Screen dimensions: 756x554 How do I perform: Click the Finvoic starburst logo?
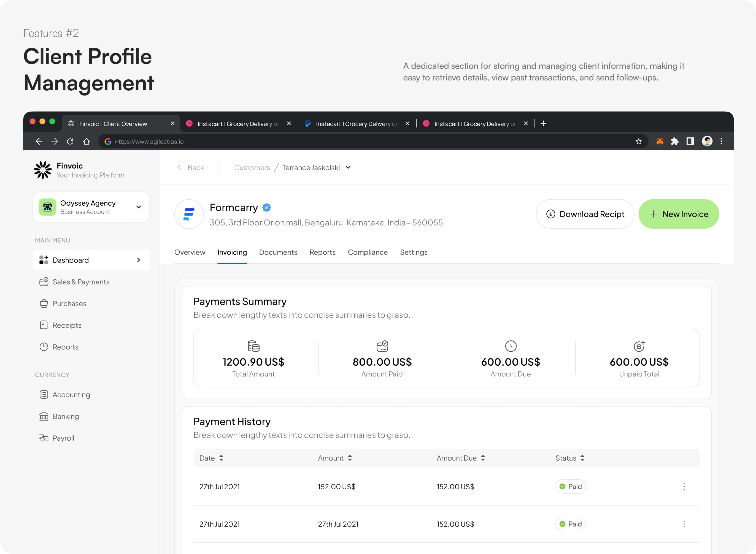[x=43, y=170]
